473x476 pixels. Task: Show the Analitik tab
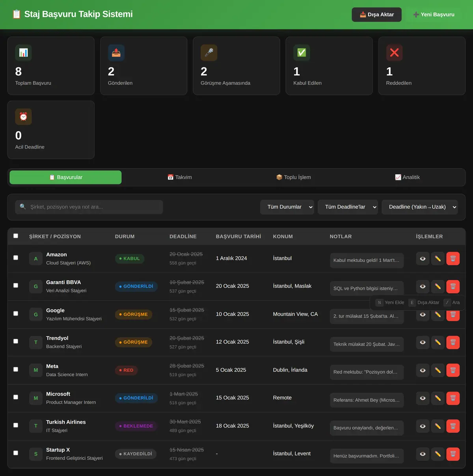tap(408, 177)
